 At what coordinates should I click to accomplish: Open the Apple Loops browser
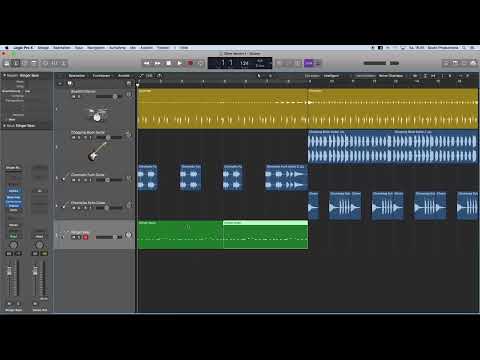464,63
